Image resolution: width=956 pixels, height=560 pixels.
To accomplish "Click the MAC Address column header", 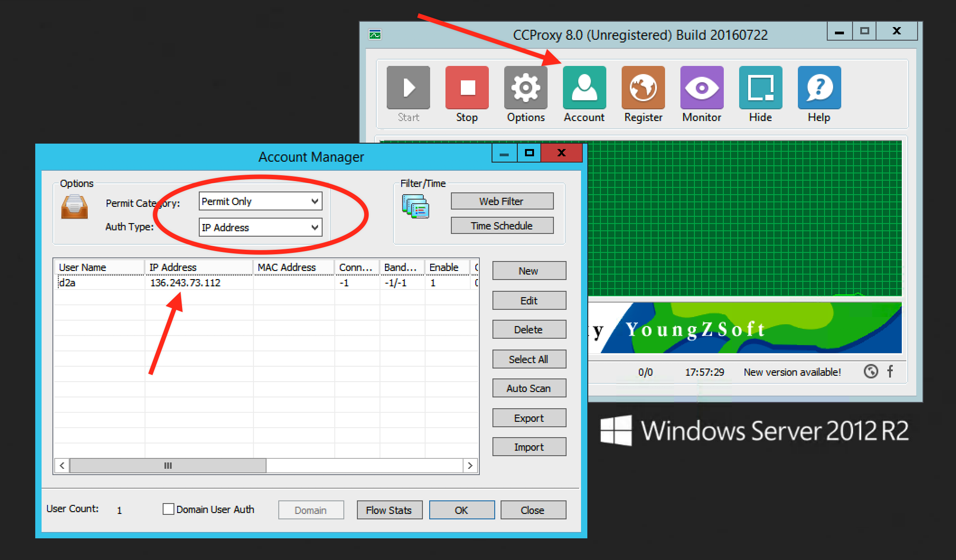I will [x=294, y=267].
